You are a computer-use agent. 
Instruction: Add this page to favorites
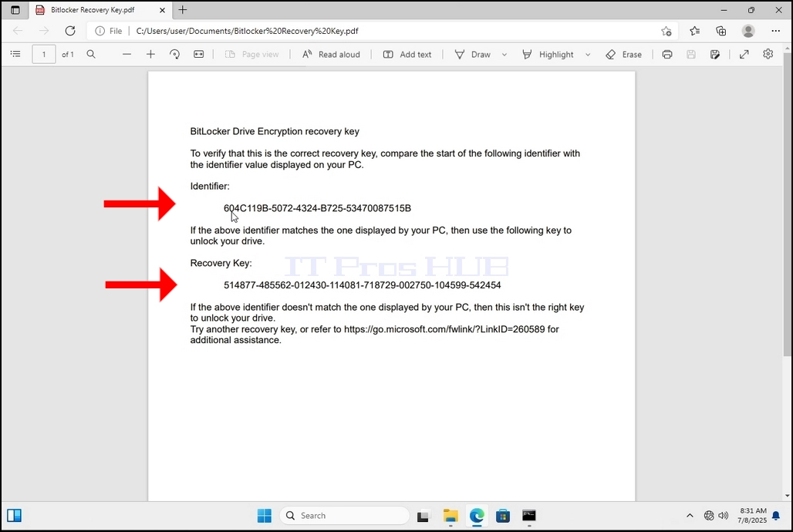[x=666, y=31]
